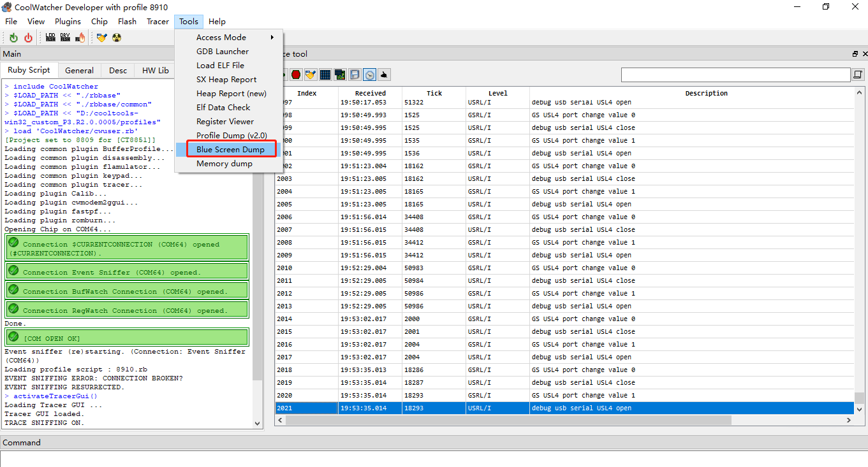Click the Level column header
The image size is (868, 467).
[498, 93]
